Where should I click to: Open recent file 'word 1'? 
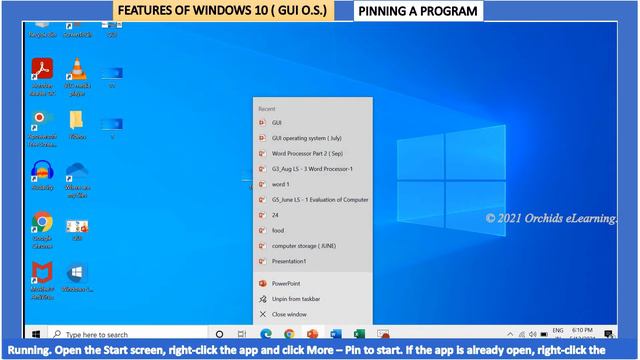tap(313, 184)
